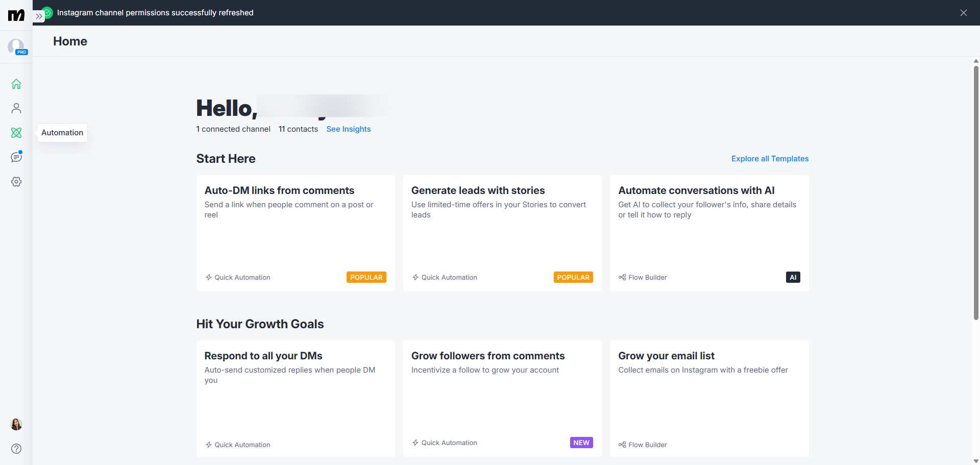Open the Settings gear icon
Image resolution: width=980 pixels, height=465 pixels.
click(16, 182)
